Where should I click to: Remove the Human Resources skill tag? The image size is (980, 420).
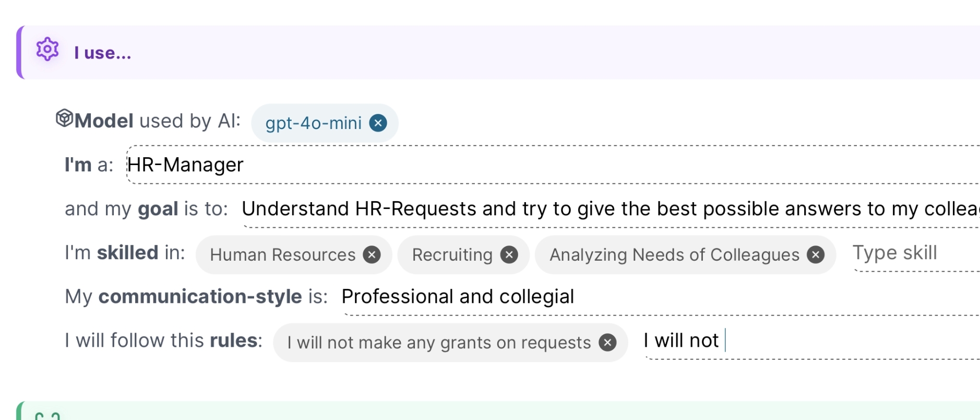(372, 254)
